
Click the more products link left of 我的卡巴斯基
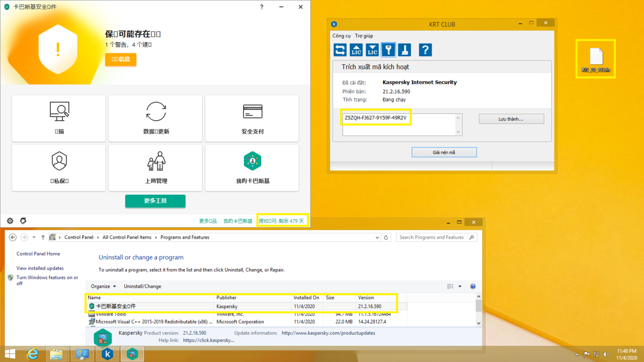pos(208,221)
